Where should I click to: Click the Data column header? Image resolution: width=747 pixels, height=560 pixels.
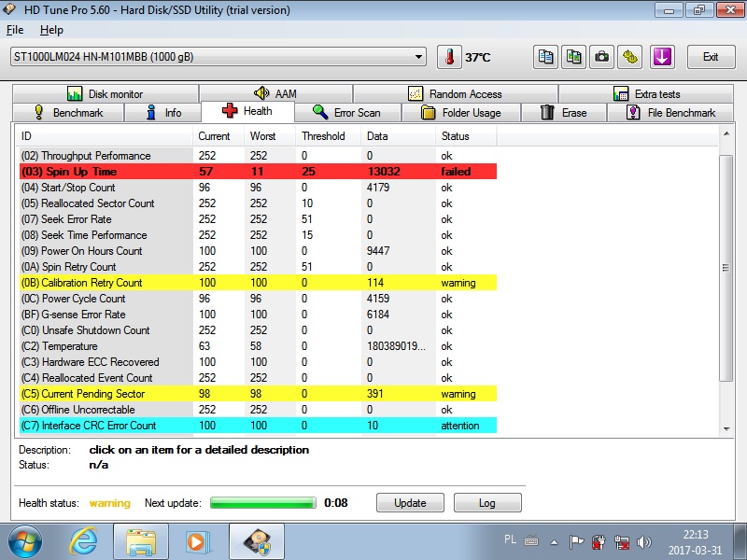point(399,136)
